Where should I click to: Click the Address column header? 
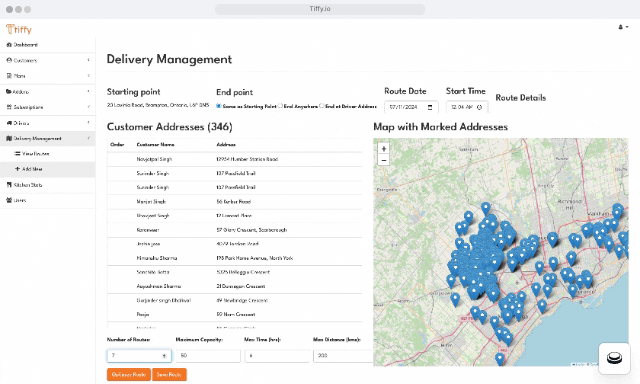[226, 144]
